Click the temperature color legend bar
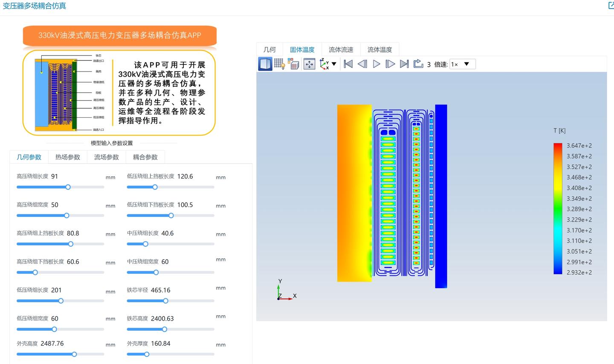 click(558, 208)
